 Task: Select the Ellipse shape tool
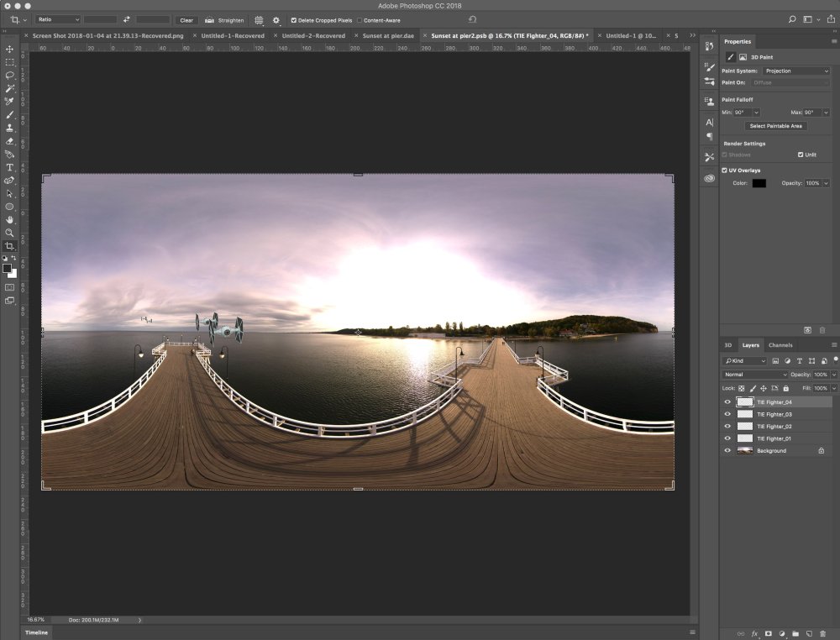tap(9, 207)
